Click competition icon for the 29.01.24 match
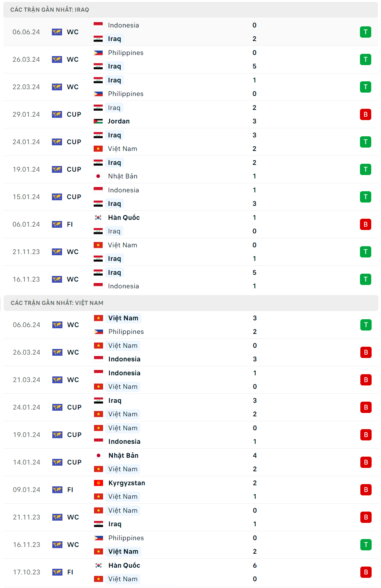The width and height of the screenshot is (381, 588). click(57, 114)
